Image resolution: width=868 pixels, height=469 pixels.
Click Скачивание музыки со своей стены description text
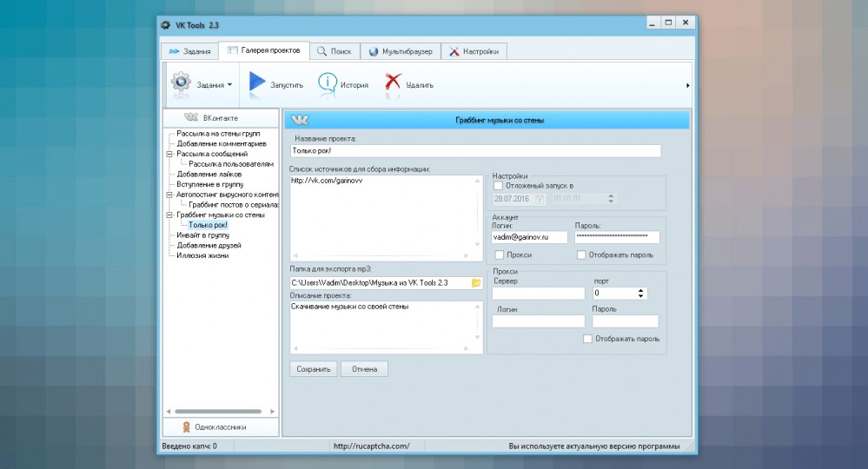click(350, 307)
